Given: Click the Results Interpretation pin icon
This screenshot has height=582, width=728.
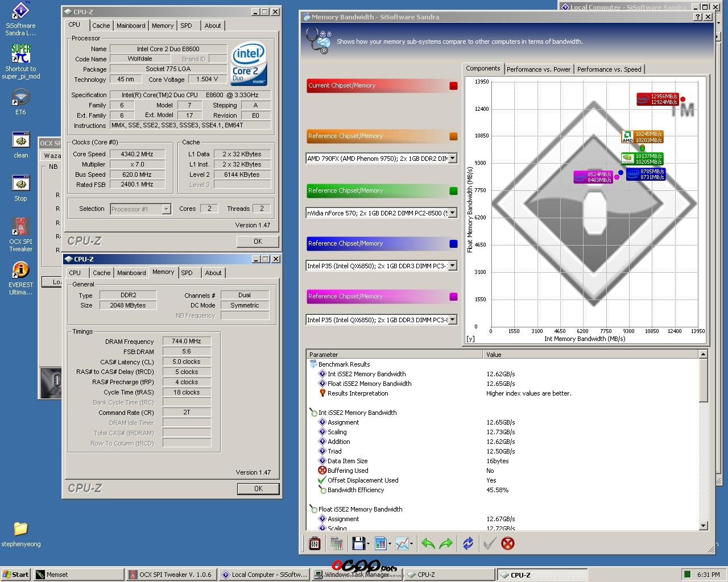Looking at the screenshot, I should coord(322,393).
